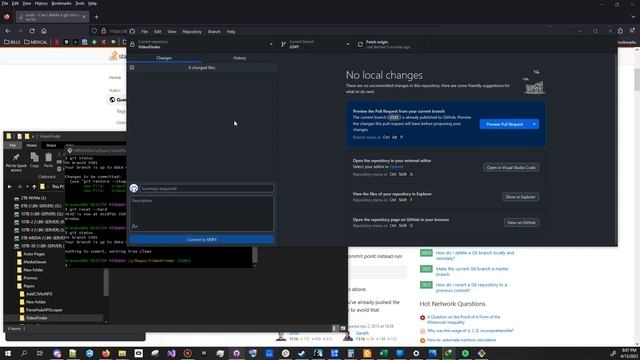The width and height of the screenshot is (640, 360).
Task: Click 'How do I delete a Git branch' link
Action: pyautogui.click(x=475, y=256)
